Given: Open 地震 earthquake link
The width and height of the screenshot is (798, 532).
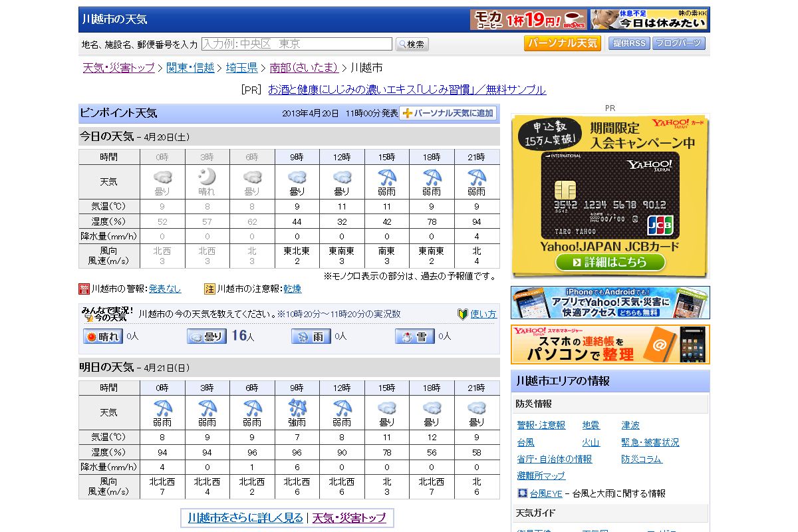Looking at the screenshot, I should tap(591, 425).
